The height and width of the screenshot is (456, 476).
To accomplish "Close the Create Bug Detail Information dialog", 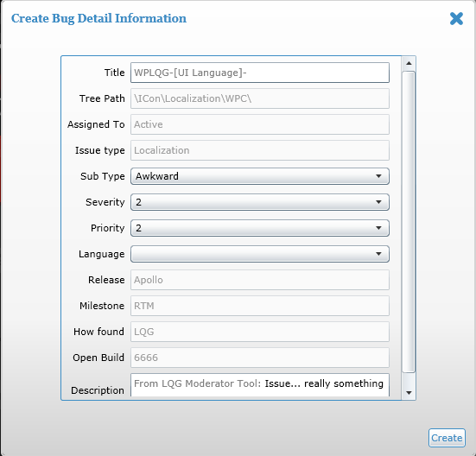I will [x=456, y=18].
